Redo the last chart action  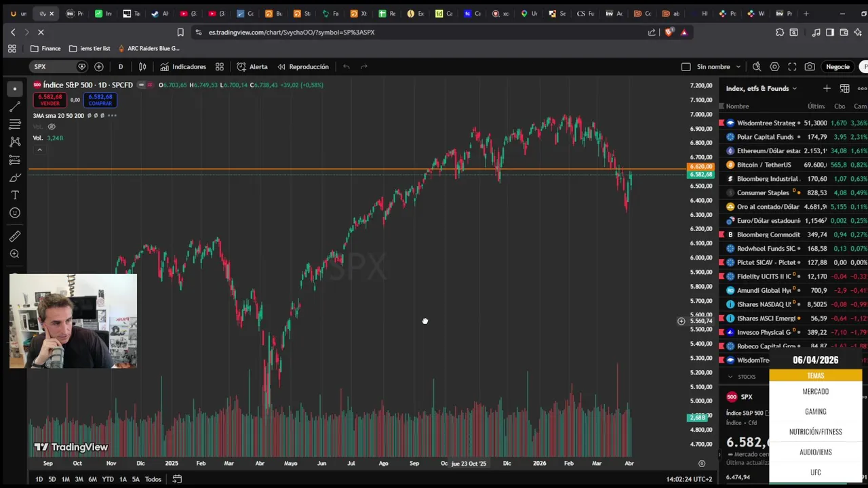click(x=363, y=66)
